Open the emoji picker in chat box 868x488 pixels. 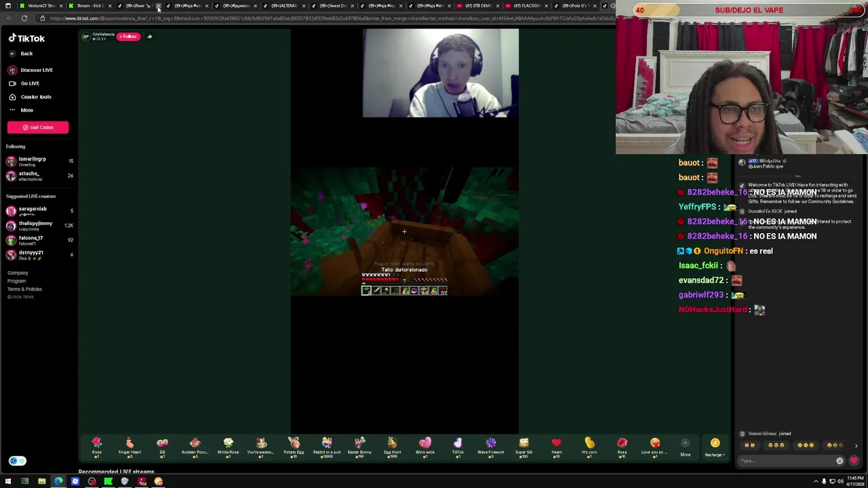(x=840, y=461)
